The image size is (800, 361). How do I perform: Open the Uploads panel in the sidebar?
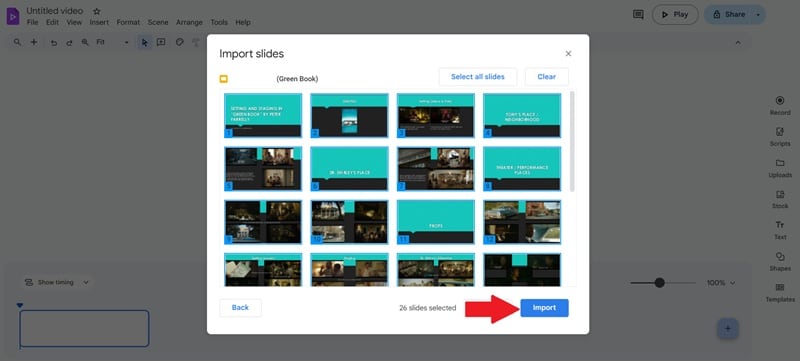[780, 168]
